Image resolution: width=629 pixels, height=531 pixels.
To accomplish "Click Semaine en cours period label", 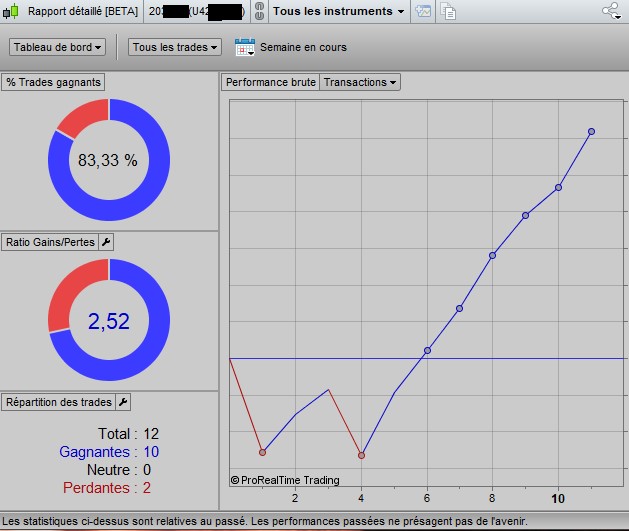I will click(x=303, y=47).
